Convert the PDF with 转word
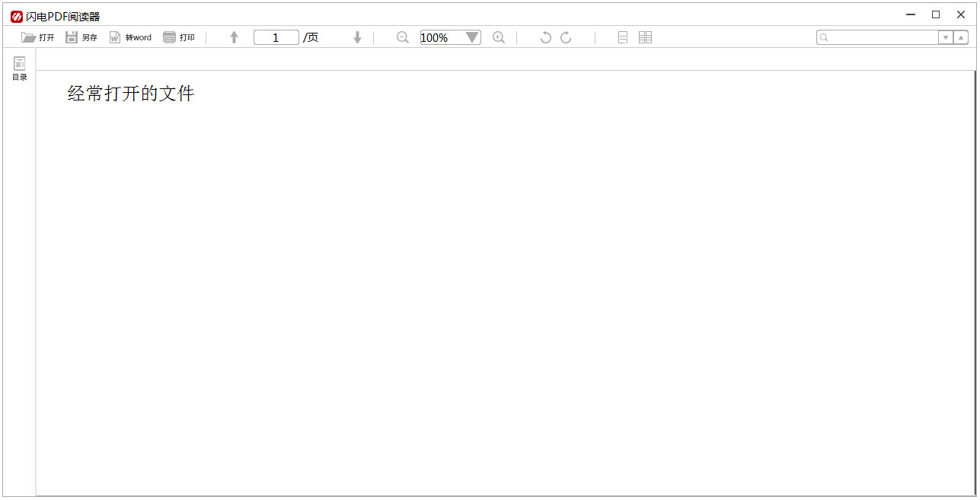This screenshot has width=980, height=500. point(130,37)
